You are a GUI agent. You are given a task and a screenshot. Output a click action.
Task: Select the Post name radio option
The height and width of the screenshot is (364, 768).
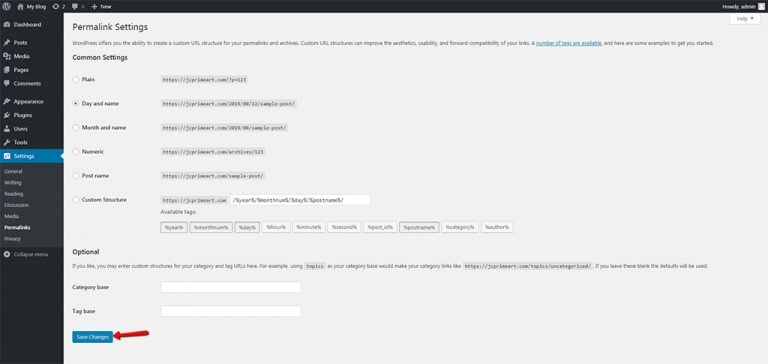[75, 175]
